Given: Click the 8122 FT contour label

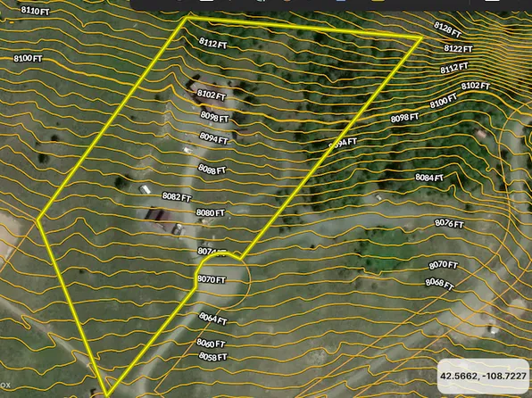Looking at the screenshot, I should pos(459,49).
